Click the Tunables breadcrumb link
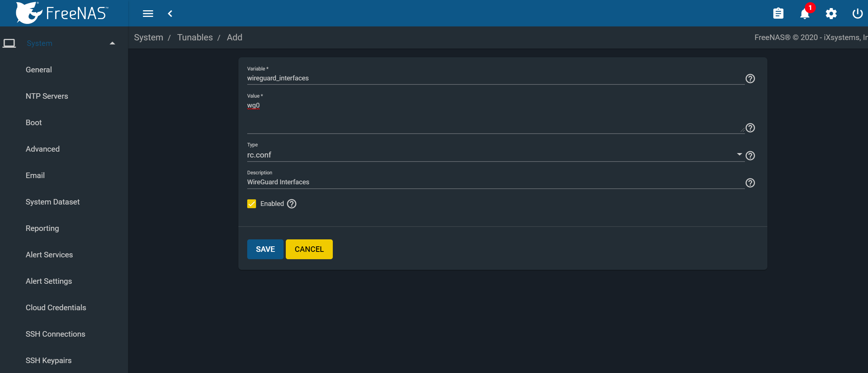 pos(195,37)
